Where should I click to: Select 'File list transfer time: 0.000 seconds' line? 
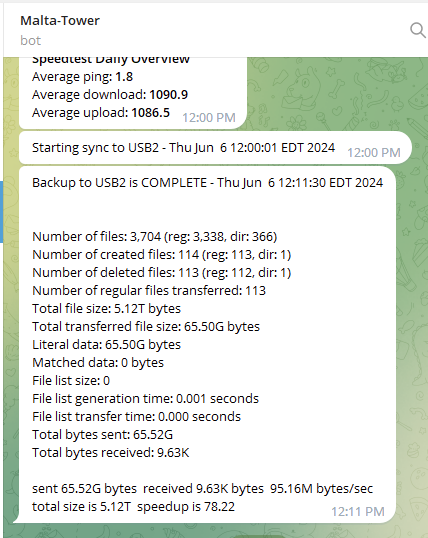[136, 417]
